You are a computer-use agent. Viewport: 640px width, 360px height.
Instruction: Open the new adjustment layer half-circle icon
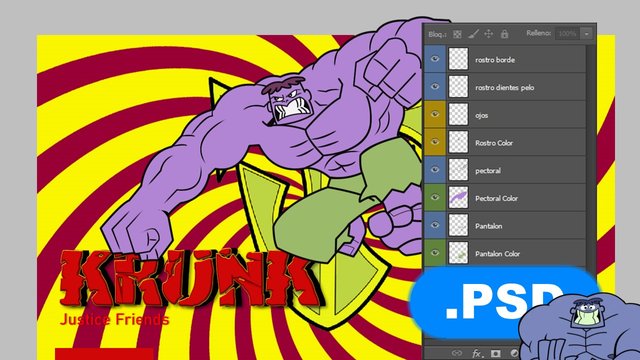pos(514,353)
